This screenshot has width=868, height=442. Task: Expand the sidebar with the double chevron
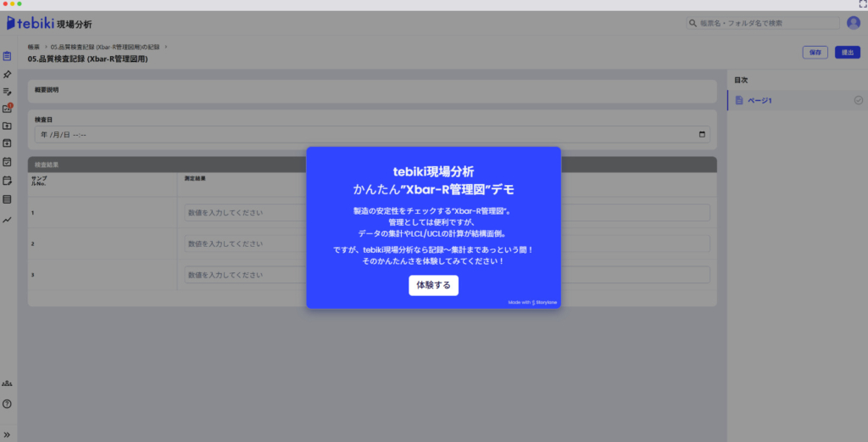8,434
